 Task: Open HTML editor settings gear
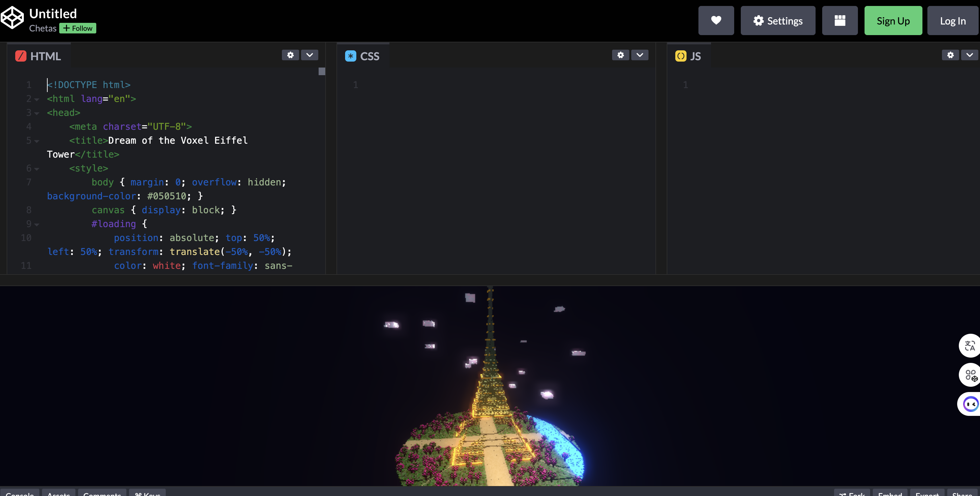[x=290, y=55]
